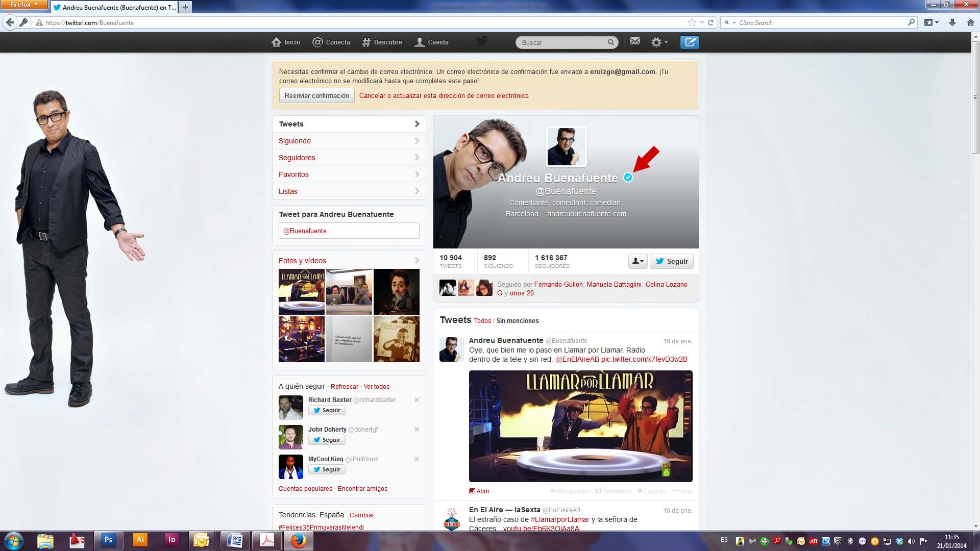Click the tweet input field @Buenafuente
The image size is (980, 551).
tap(349, 231)
